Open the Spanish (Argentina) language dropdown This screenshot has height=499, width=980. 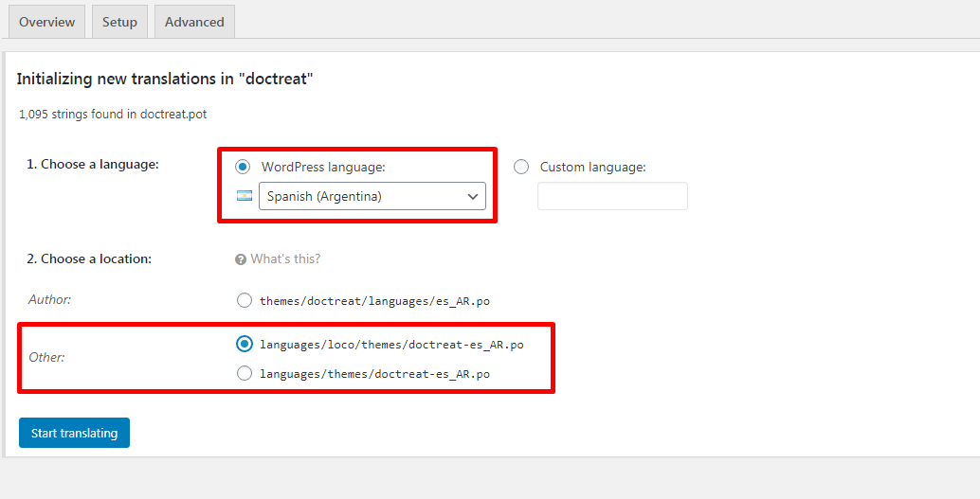click(x=372, y=196)
